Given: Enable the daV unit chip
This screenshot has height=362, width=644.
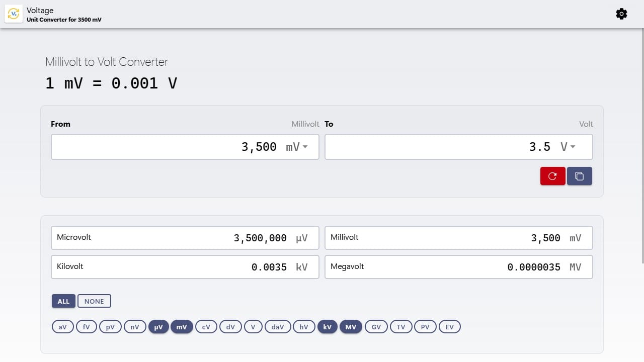Looking at the screenshot, I should pyautogui.click(x=277, y=326).
